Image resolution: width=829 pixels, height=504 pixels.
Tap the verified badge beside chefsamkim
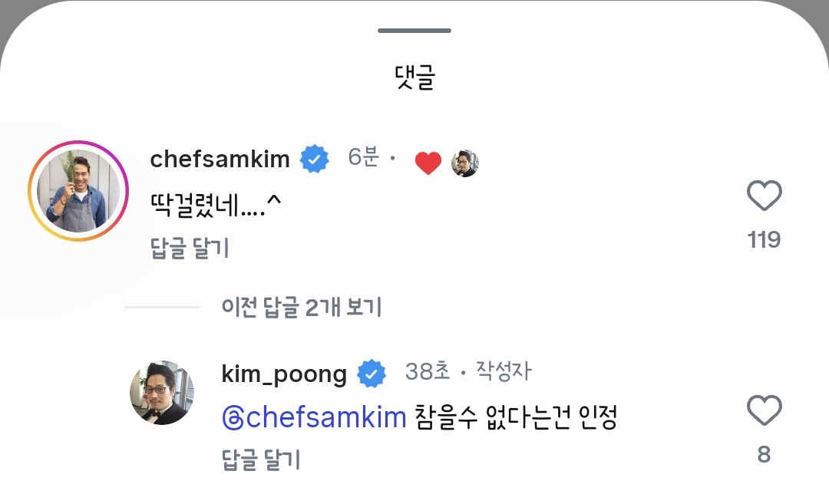coord(315,159)
